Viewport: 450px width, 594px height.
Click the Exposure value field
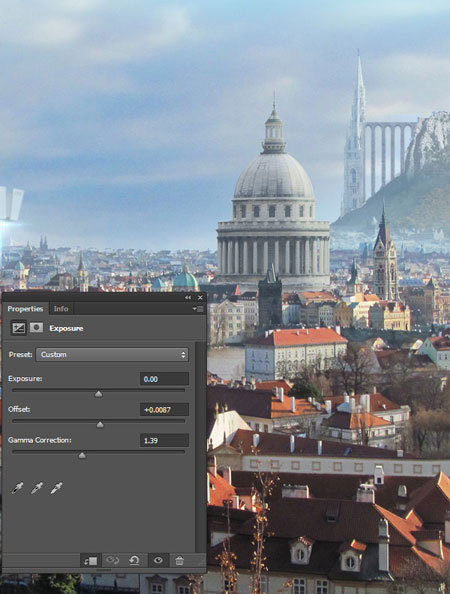click(164, 379)
